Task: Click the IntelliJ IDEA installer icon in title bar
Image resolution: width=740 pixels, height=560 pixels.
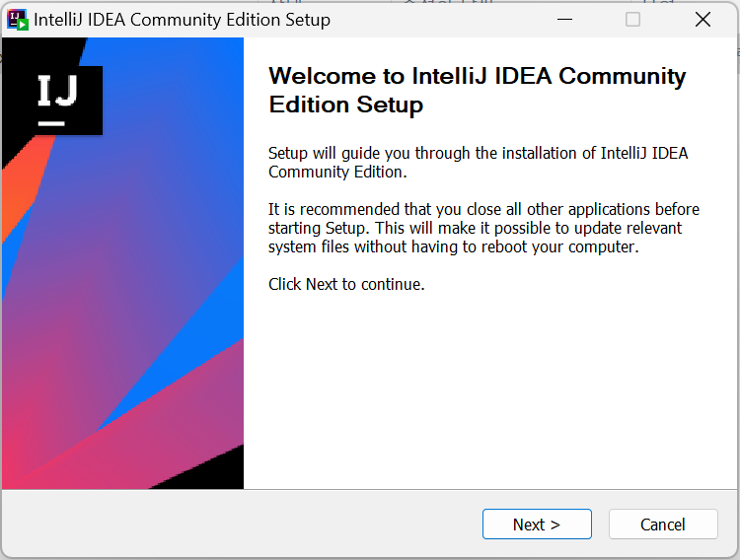Action: [x=18, y=20]
